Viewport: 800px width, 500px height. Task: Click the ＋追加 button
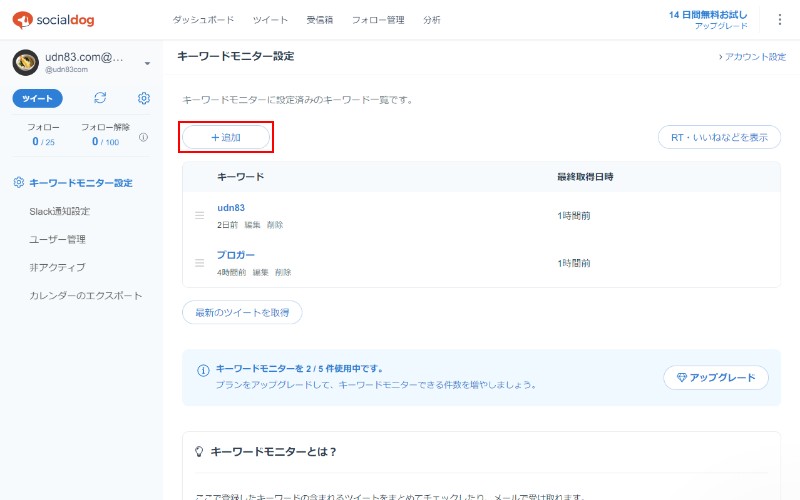pos(226,137)
